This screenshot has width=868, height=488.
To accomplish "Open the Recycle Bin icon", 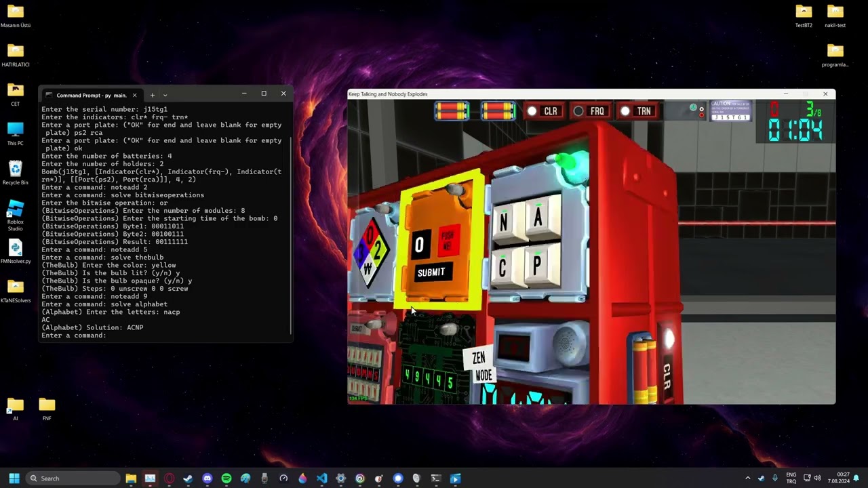I will [15, 173].
